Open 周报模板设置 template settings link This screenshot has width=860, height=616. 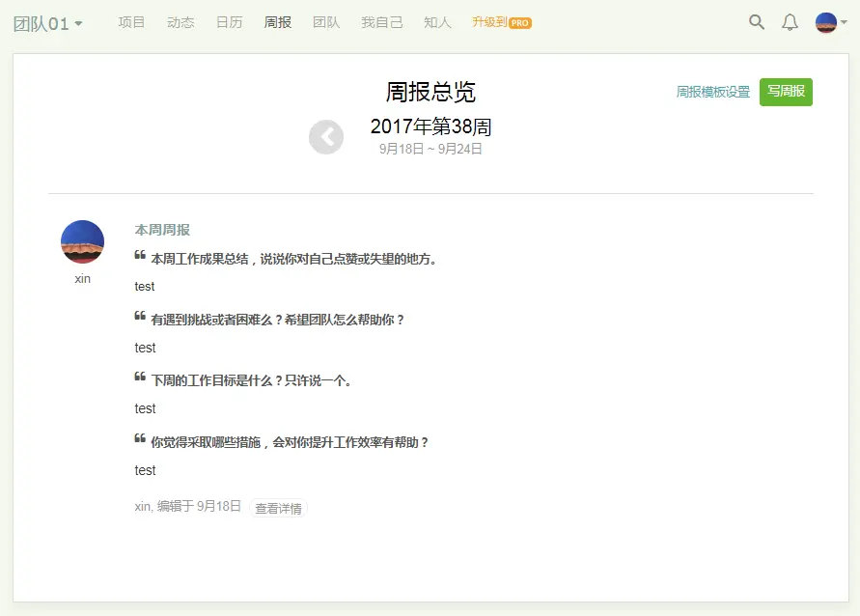click(x=713, y=92)
